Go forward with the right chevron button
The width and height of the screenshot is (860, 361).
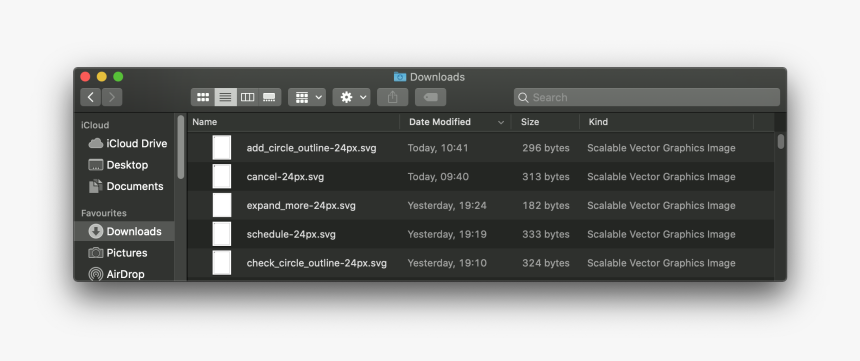point(112,97)
